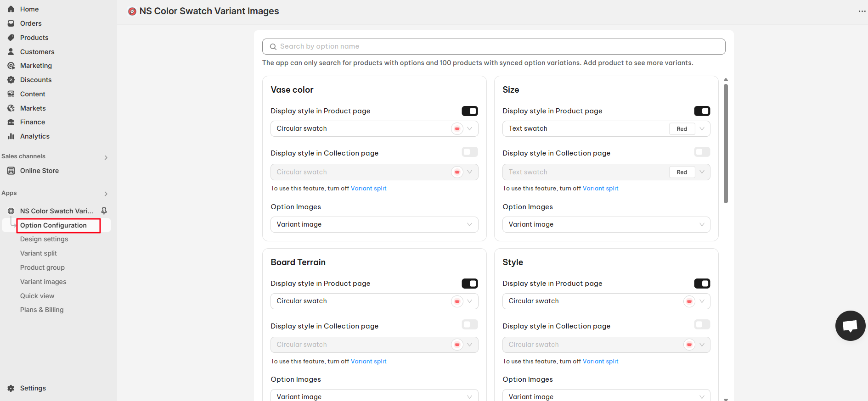Click Size Collection page disabled Text swatch dropdown
Viewport: 868px width, 401px height.
point(606,172)
